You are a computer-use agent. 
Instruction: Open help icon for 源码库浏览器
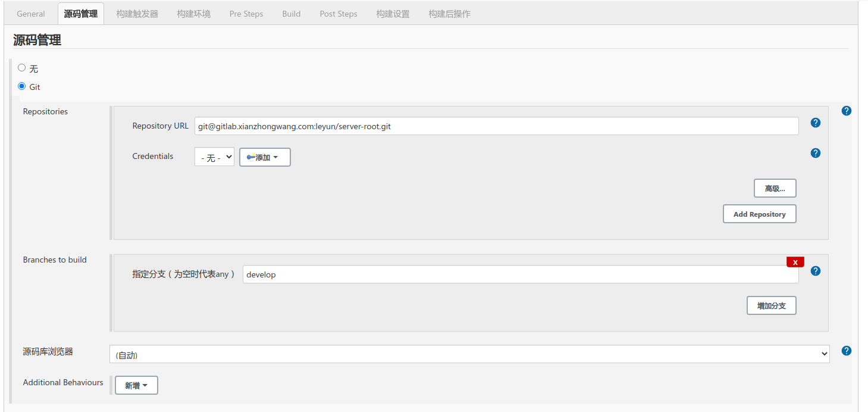[847, 351]
